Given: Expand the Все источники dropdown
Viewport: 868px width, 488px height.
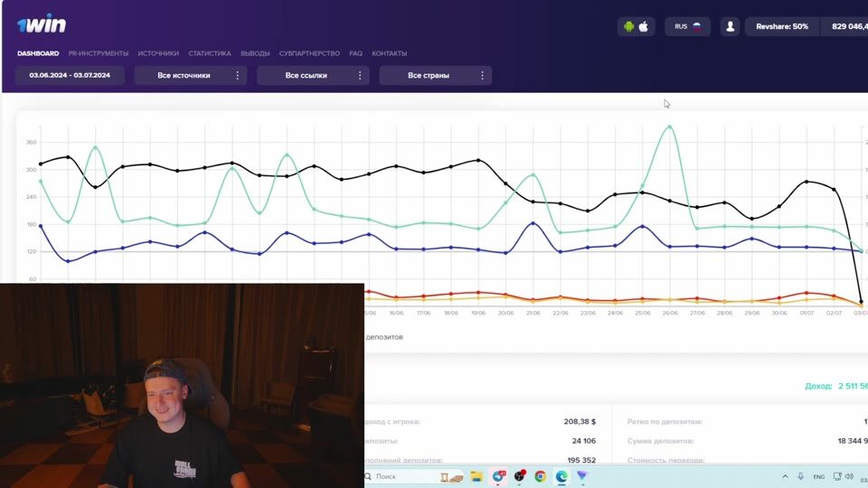Looking at the screenshot, I should pos(191,76).
